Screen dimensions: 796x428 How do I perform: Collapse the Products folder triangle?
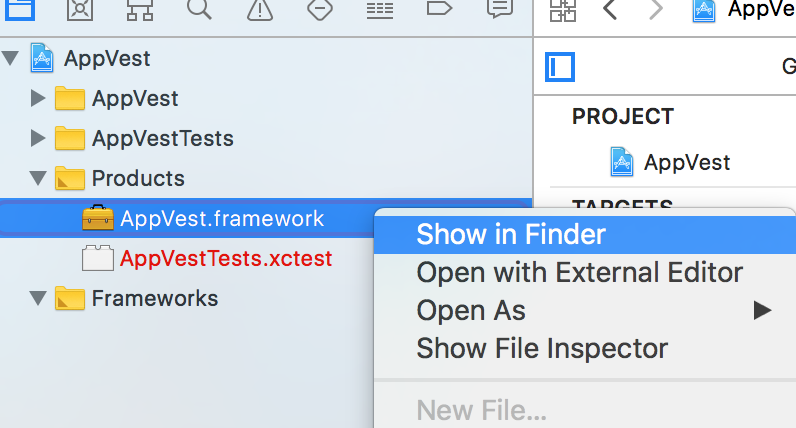click(x=38, y=178)
